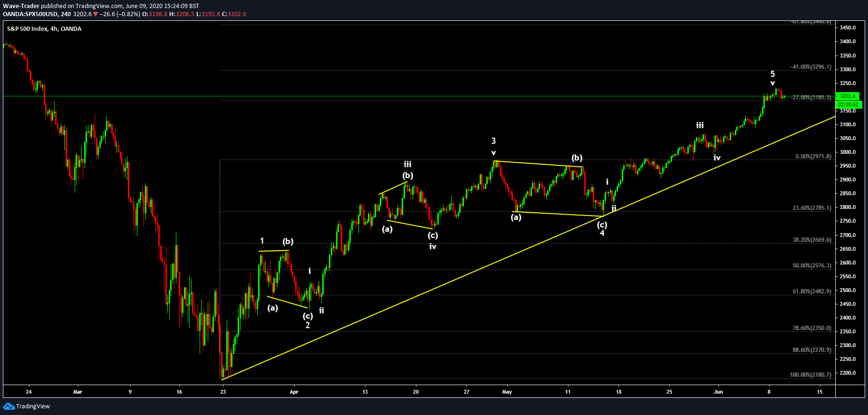Click the symbol text "OANDA:SPX500USD"

(x=30, y=14)
